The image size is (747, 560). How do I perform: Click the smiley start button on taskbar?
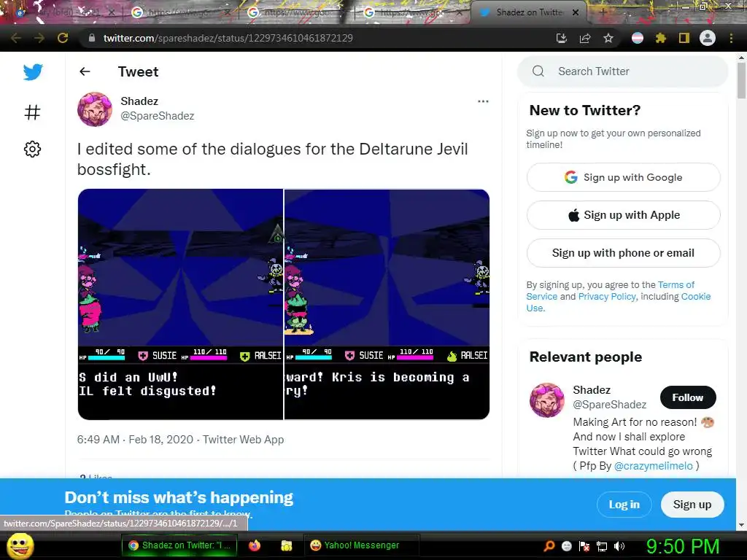click(20, 546)
